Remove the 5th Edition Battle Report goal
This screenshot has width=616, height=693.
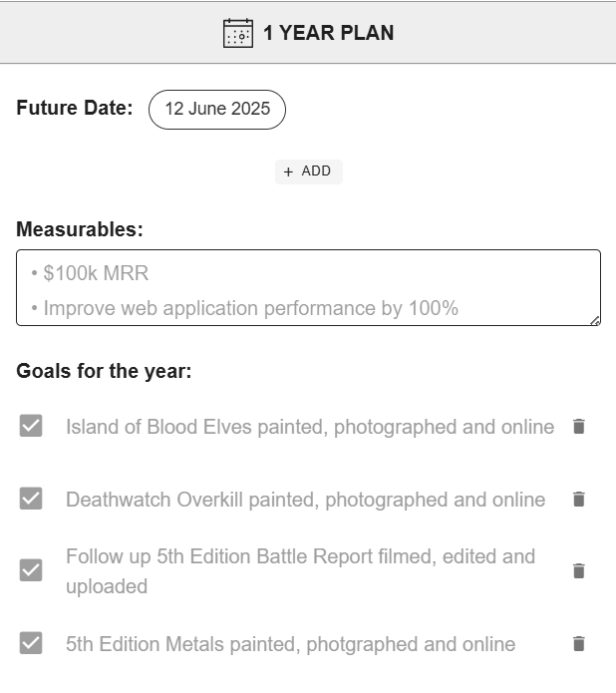pos(579,571)
